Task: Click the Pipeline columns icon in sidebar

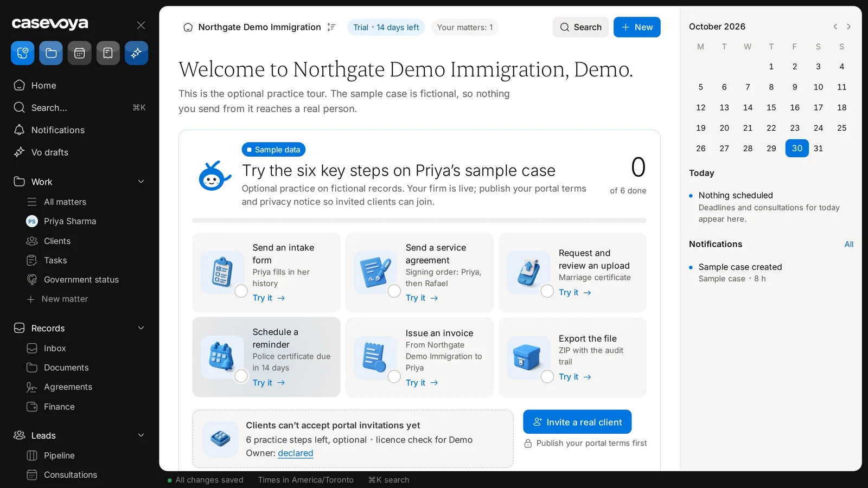Action: click(x=32, y=455)
